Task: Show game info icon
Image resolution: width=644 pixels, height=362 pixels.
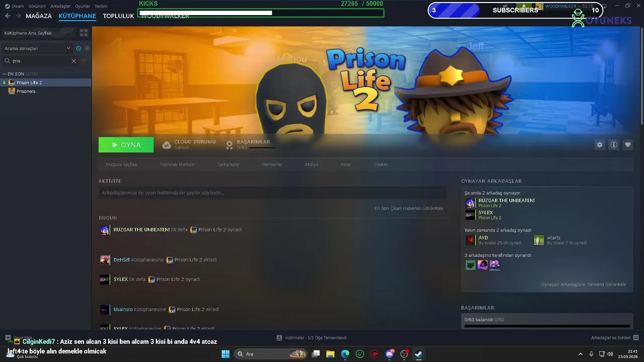Action: (x=614, y=145)
